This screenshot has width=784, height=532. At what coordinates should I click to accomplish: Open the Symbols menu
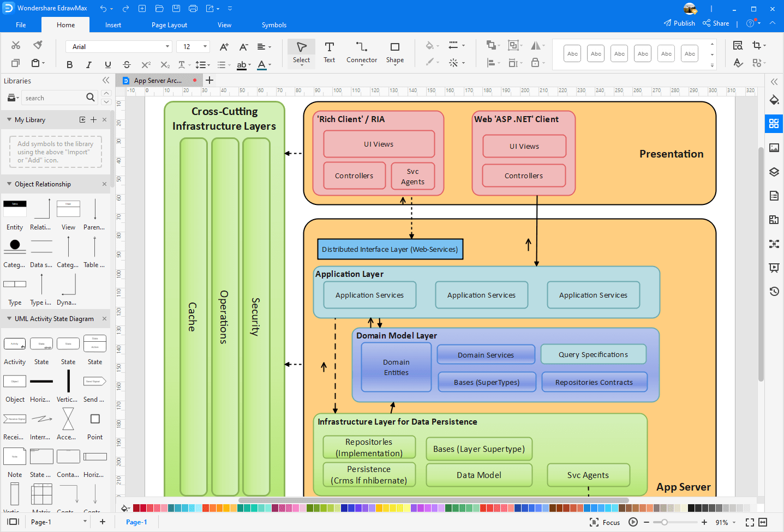coord(274,25)
